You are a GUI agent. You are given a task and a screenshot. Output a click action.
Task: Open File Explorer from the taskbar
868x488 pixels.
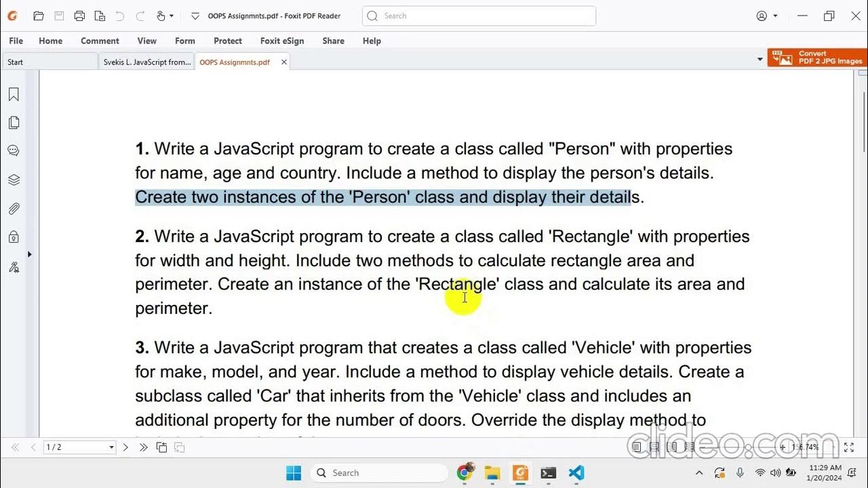pyautogui.click(x=492, y=472)
